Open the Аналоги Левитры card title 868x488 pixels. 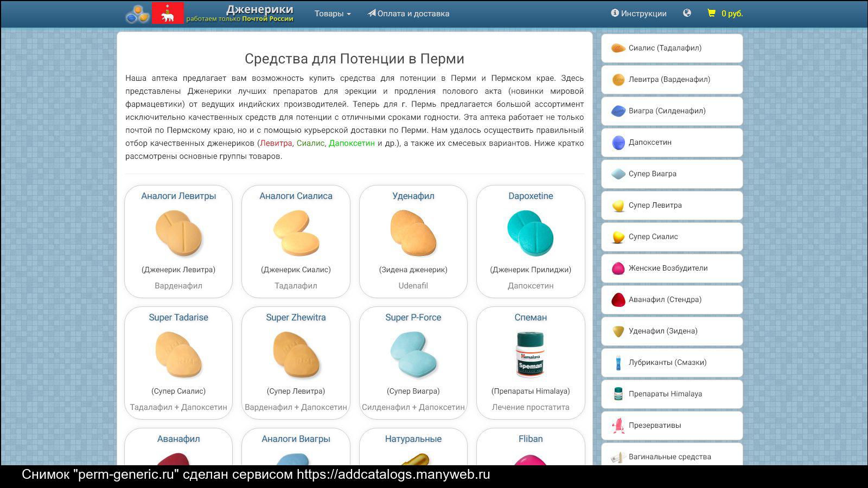[178, 196]
